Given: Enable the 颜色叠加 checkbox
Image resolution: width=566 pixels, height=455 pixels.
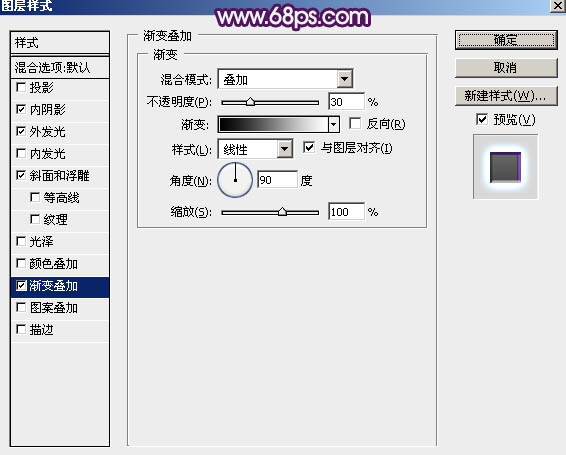Looking at the screenshot, I should tap(21, 264).
